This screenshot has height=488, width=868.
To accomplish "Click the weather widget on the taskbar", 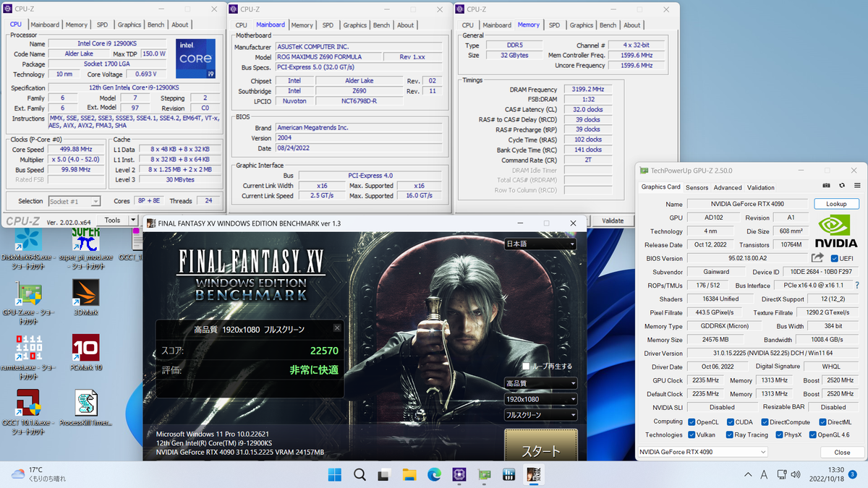I will [38, 474].
